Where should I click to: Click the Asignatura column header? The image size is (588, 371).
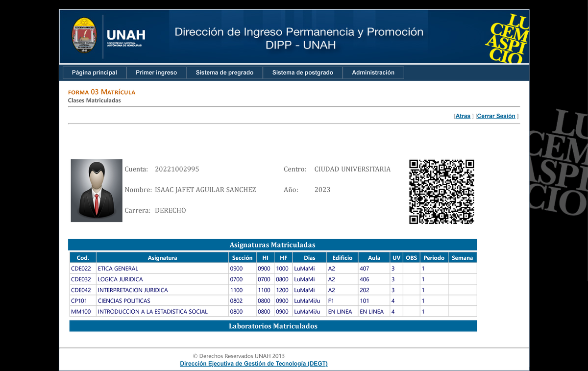162,258
